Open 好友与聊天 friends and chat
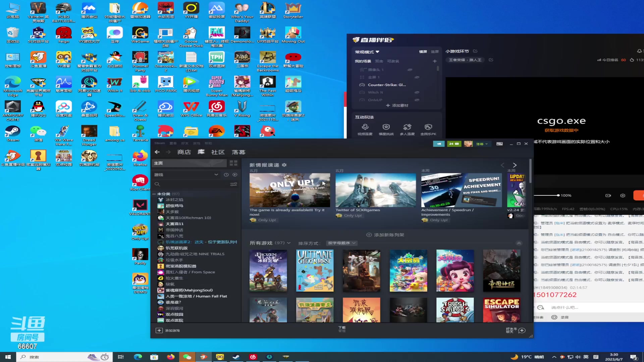644x362 pixels. pos(516,330)
